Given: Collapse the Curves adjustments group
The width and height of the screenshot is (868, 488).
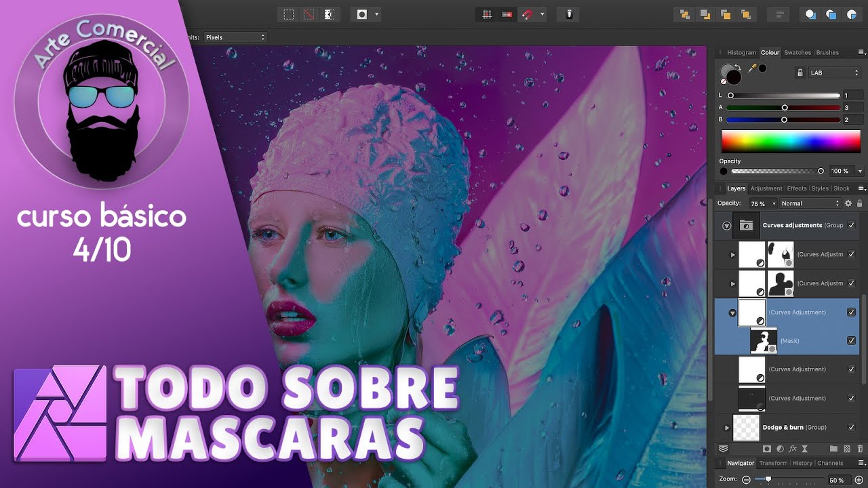Looking at the screenshot, I should coord(726,226).
